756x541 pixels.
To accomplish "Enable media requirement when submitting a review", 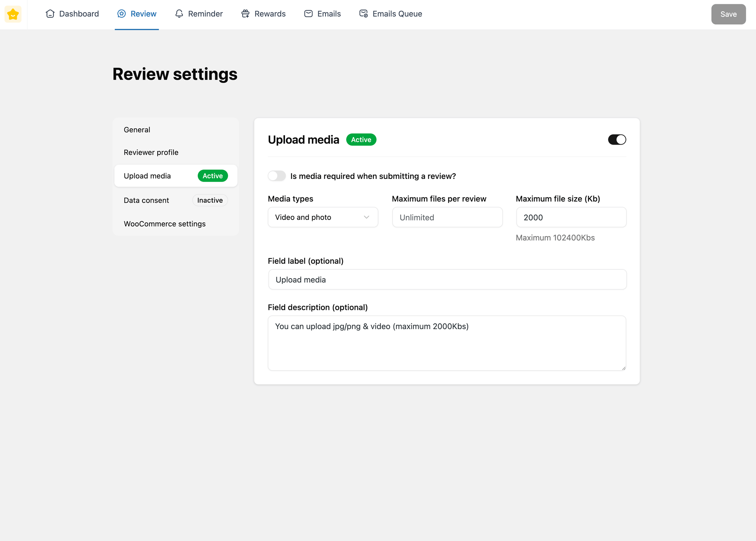I will (x=277, y=176).
